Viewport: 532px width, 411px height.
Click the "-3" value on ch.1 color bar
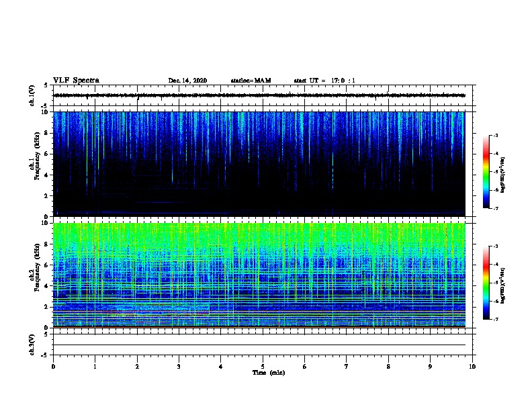[x=496, y=135]
